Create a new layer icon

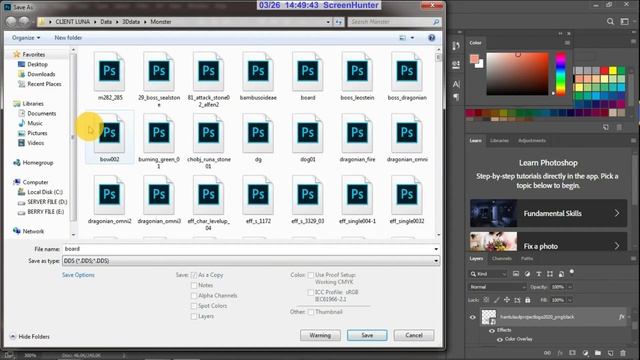611,353
